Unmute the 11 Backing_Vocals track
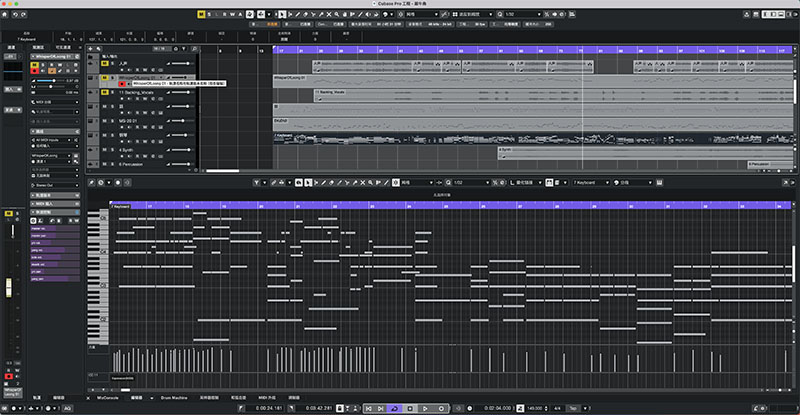Image resolution: width=800 pixels, height=415 pixels. (x=105, y=92)
